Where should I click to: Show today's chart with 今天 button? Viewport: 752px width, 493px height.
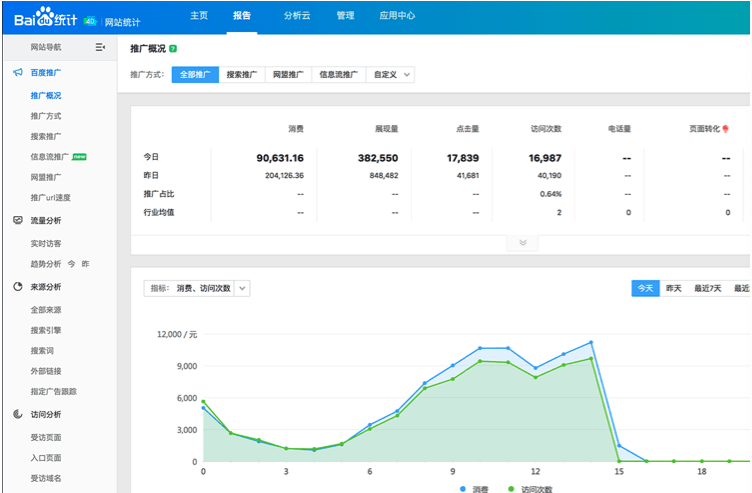coord(646,288)
